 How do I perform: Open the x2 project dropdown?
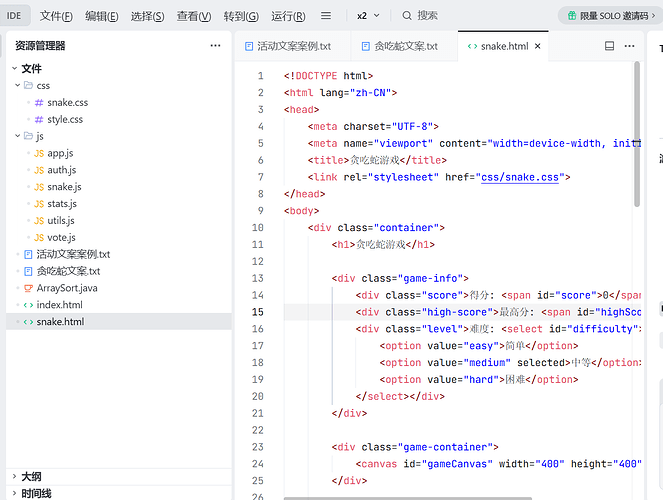(x=366, y=16)
